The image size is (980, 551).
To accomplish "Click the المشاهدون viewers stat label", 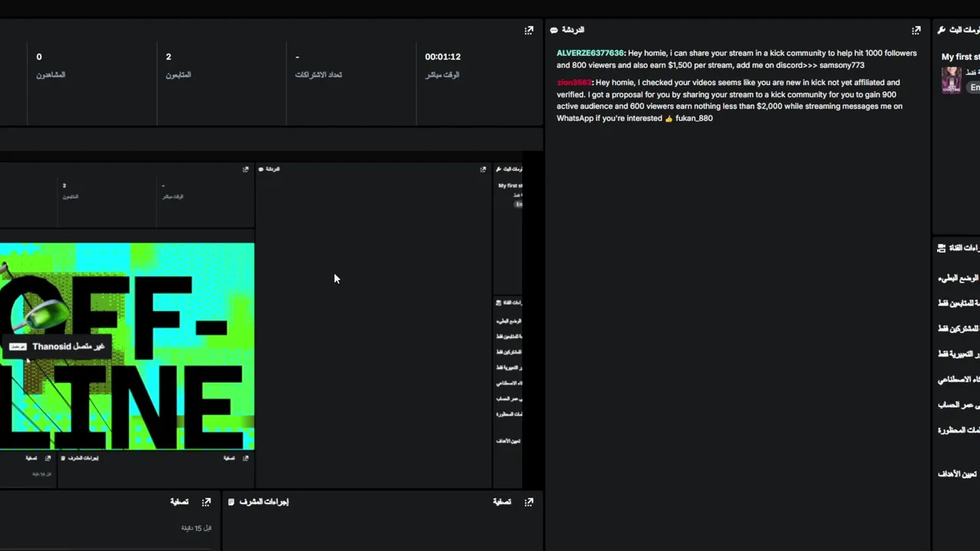I will (51, 75).
